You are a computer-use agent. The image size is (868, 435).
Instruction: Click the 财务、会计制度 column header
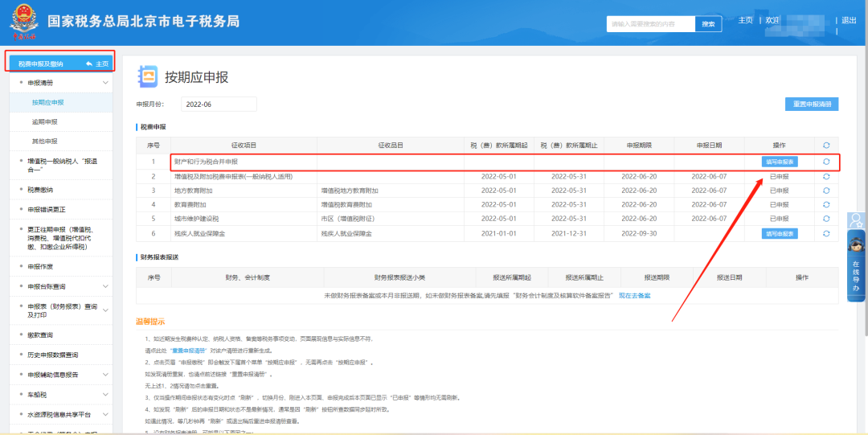pyautogui.click(x=248, y=277)
